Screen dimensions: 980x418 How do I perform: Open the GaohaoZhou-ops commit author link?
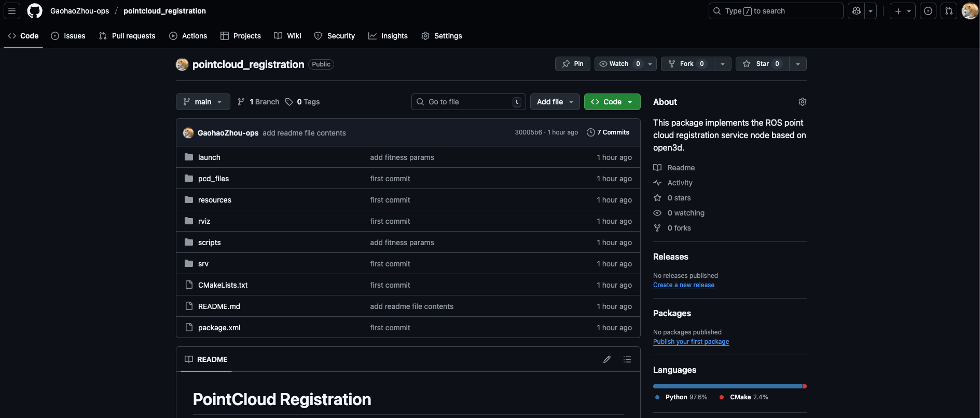tap(228, 133)
